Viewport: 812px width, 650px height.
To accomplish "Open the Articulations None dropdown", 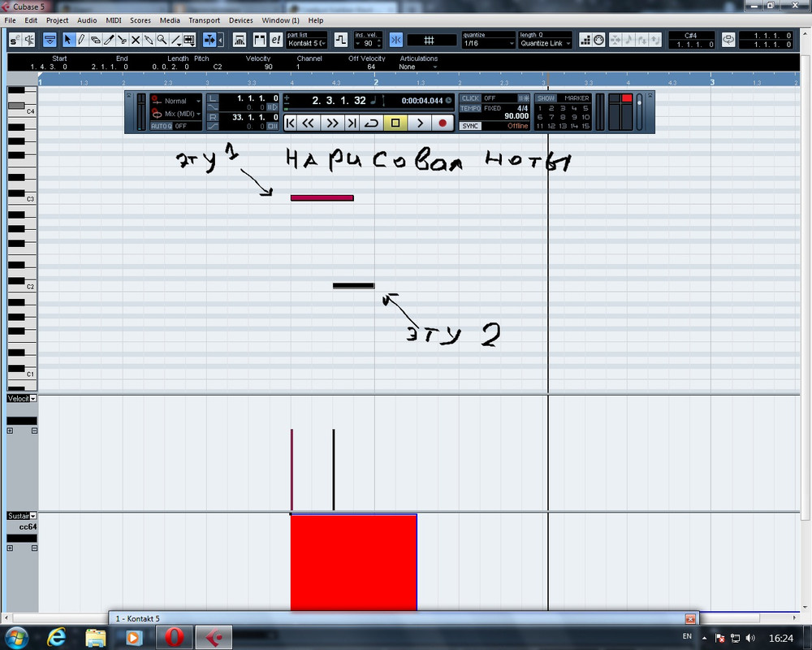I will point(418,67).
